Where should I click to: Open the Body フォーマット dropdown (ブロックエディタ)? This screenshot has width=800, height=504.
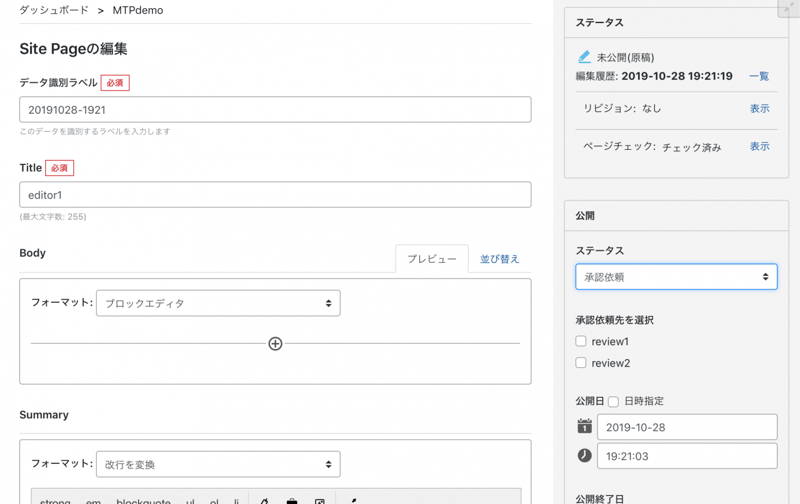pyautogui.click(x=218, y=303)
